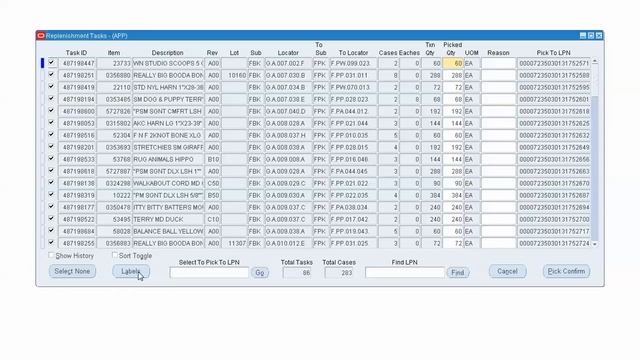Enable the Show History checkbox
Screen dimensions: 640x360
click(51, 255)
